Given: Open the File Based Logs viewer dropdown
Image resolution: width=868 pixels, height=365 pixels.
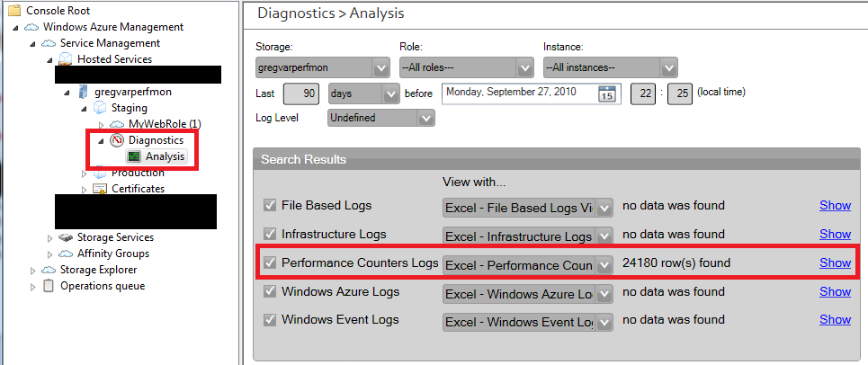Looking at the screenshot, I should pyautogui.click(x=528, y=209).
